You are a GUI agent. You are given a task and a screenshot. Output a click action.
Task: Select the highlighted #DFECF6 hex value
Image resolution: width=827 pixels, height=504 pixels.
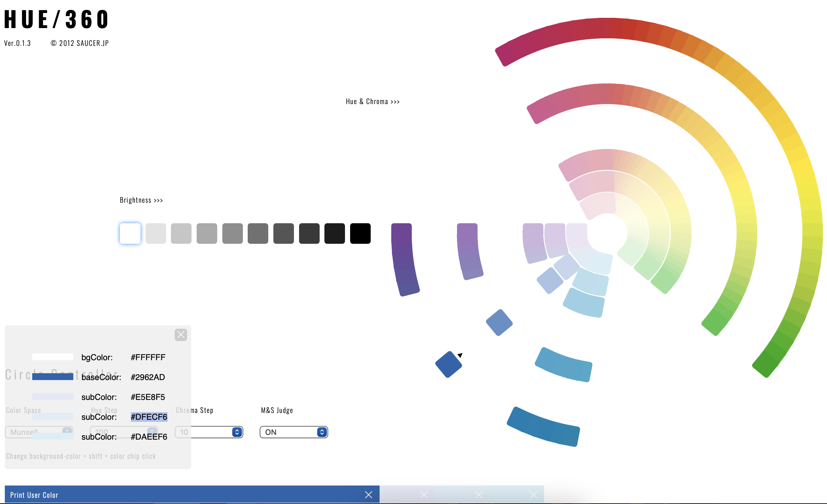click(x=149, y=417)
